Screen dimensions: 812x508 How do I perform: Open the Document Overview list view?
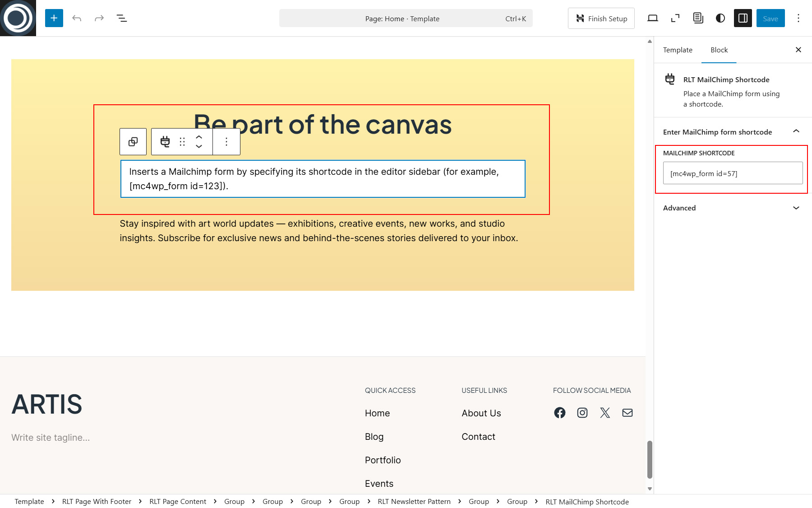click(x=122, y=18)
